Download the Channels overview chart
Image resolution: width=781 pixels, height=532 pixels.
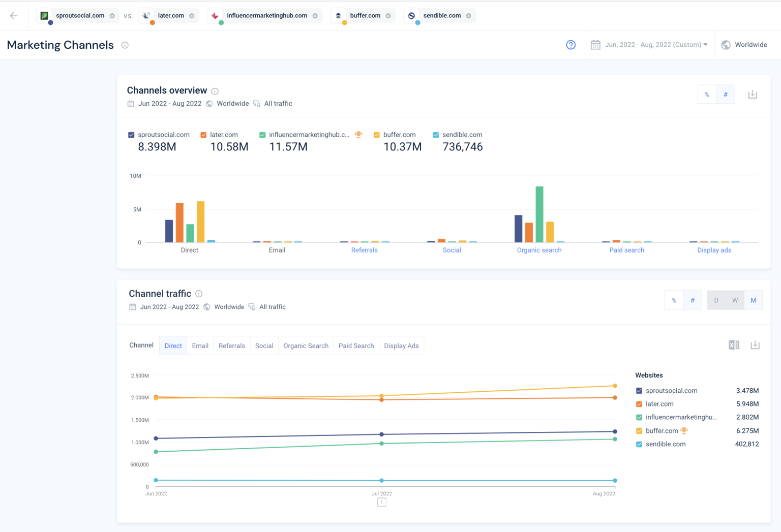tap(753, 95)
